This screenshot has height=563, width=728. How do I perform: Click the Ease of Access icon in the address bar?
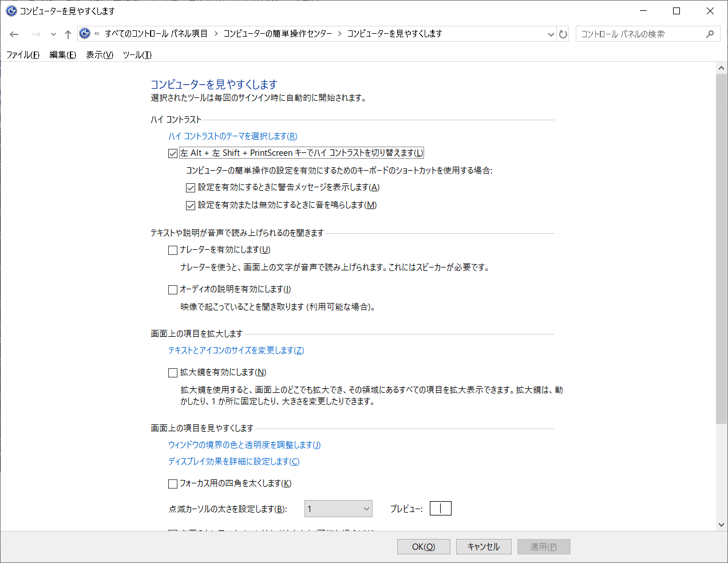pyautogui.click(x=84, y=33)
